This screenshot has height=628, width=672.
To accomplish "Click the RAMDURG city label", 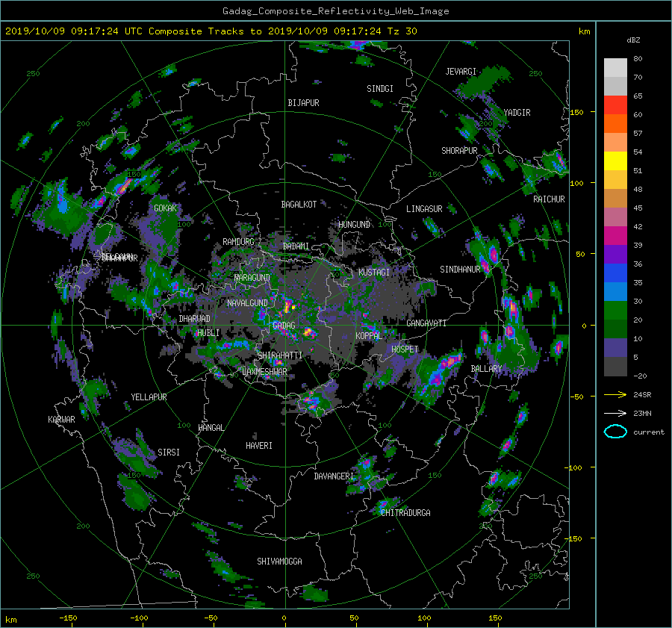I will pyautogui.click(x=238, y=242).
